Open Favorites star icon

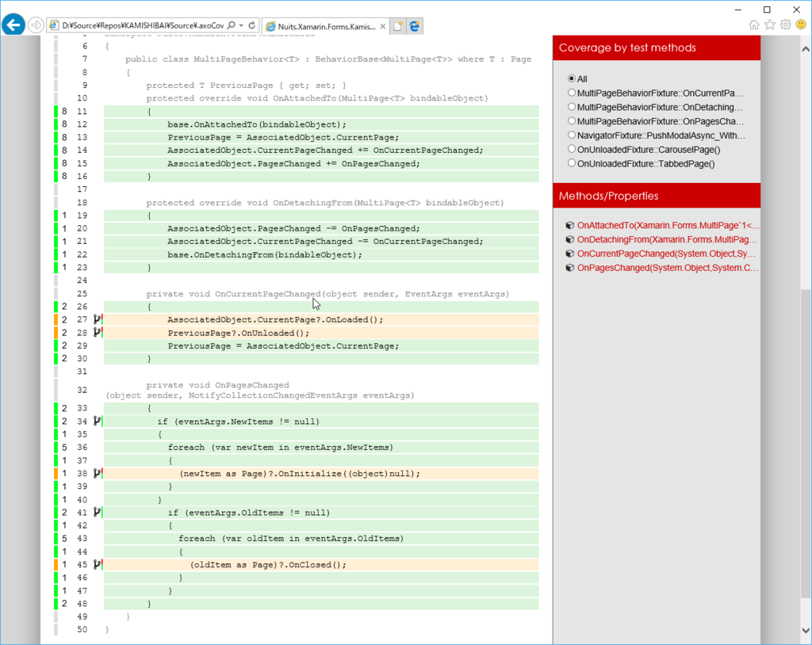click(770, 25)
